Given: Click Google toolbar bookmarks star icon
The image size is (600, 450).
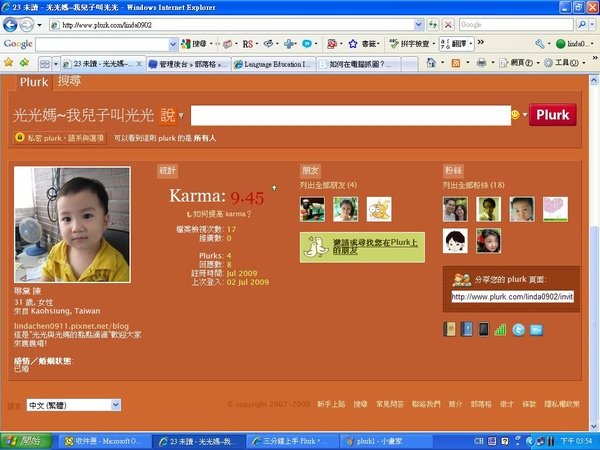Looking at the screenshot, I should [353, 44].
